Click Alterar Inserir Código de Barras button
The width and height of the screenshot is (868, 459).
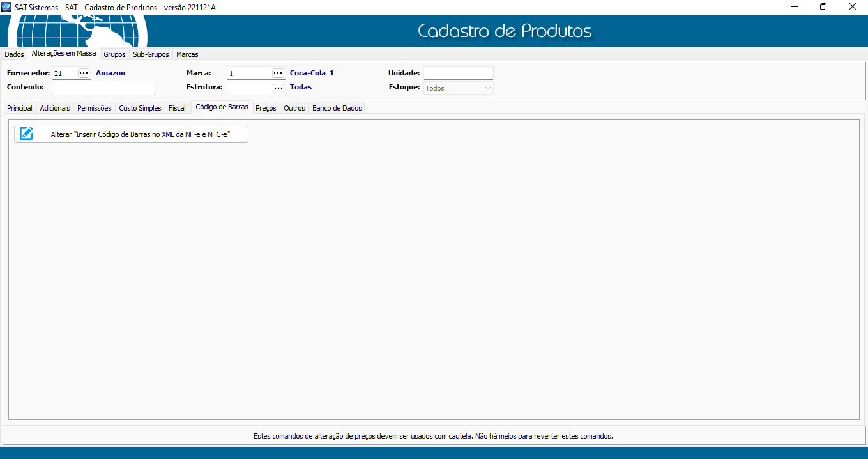tap(139, 134)
